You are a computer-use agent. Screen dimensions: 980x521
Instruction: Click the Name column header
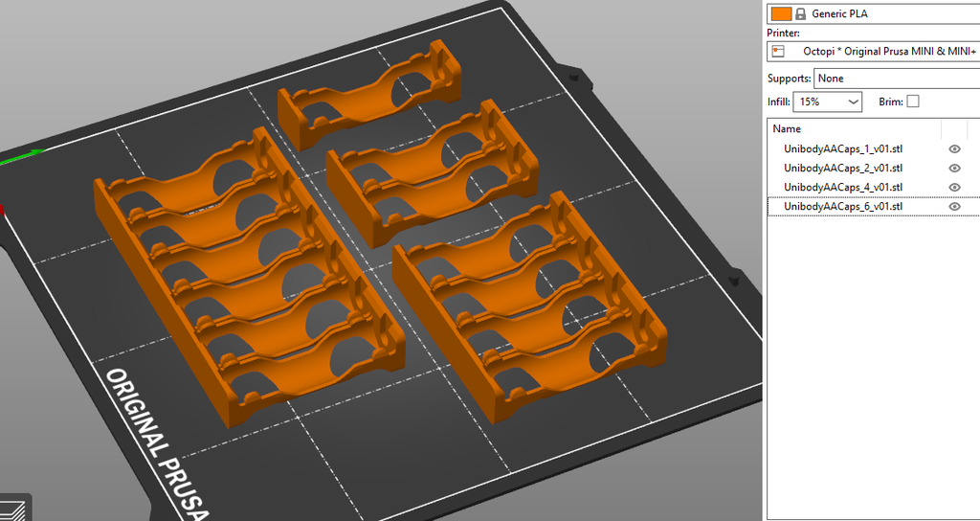(x=854, y=129)
